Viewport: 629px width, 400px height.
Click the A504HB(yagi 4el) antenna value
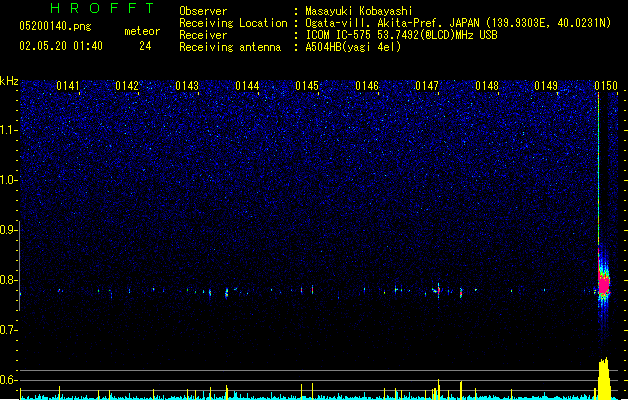coord(353,47)
